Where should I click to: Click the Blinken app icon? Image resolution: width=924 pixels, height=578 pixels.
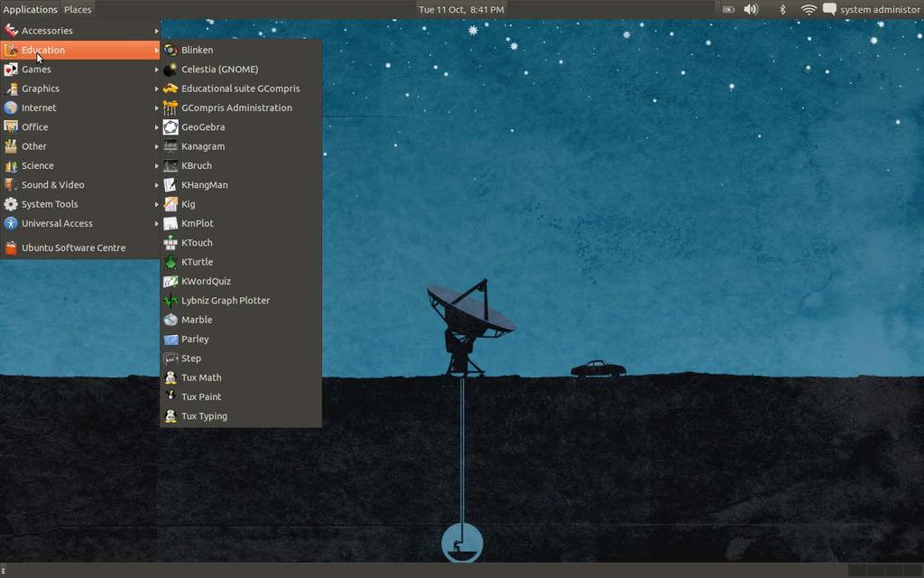[171, 51]
